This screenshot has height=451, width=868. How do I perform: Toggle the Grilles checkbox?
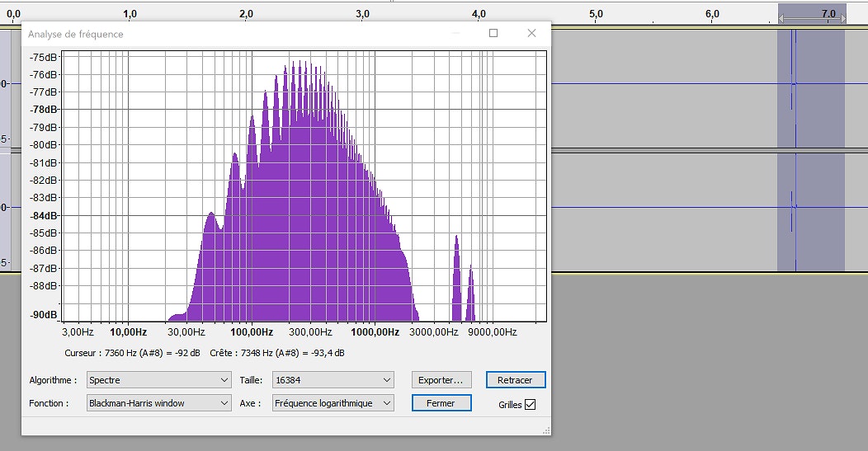coord(530,405)
